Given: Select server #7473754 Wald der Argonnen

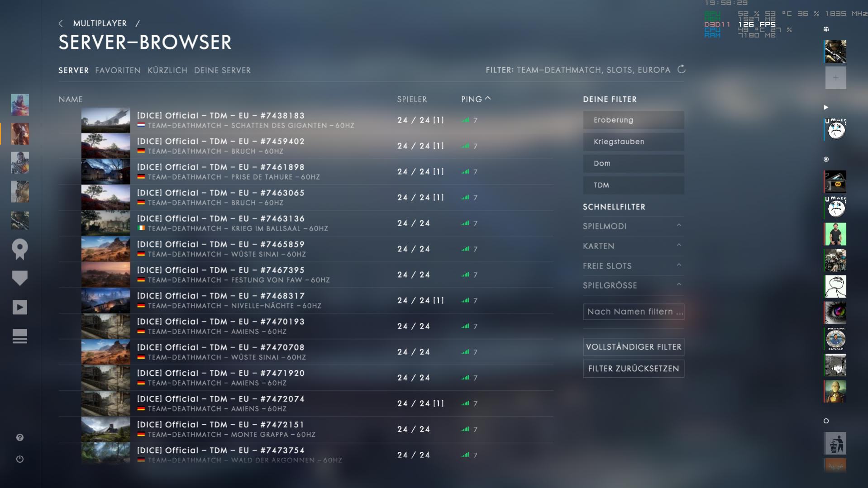Looking at the screenshot, I should pyautogui.click(x=305, y=455).
